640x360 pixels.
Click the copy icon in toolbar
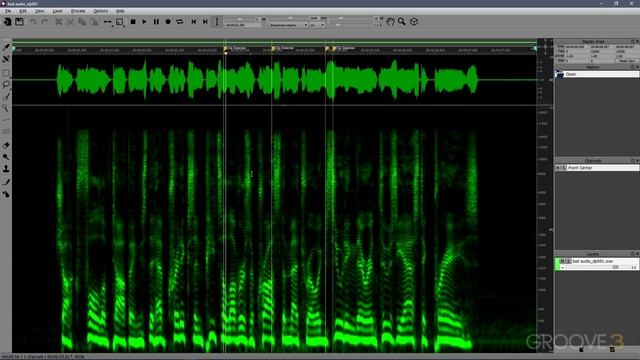click(82, 22)
